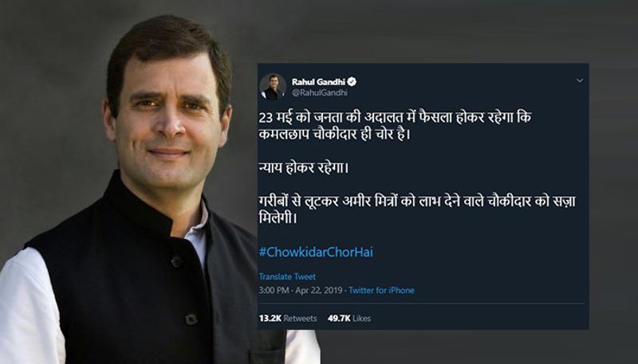Click the paragraph starting with गरीबों से
Viewport: 638px width, 364px height.
click(417, 209)
